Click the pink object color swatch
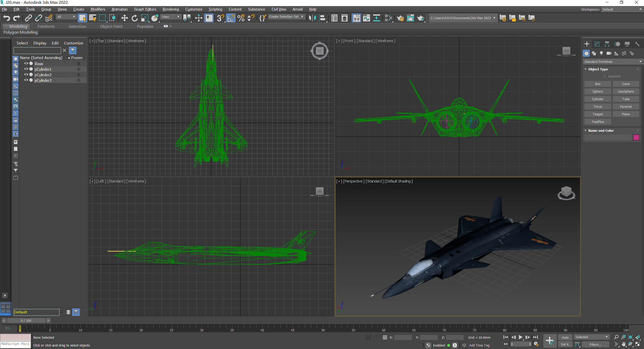Screen dimensions: 644x349 coord(636,138)
